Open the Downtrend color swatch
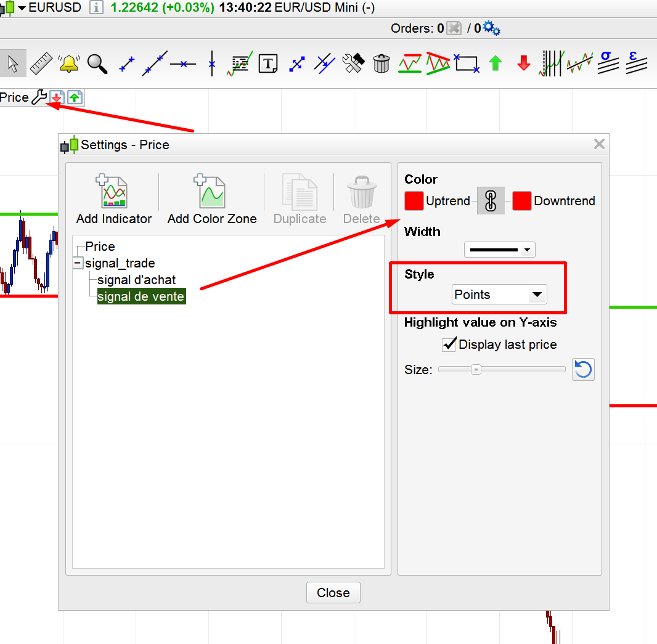657x644 pixels. (521, 201)
